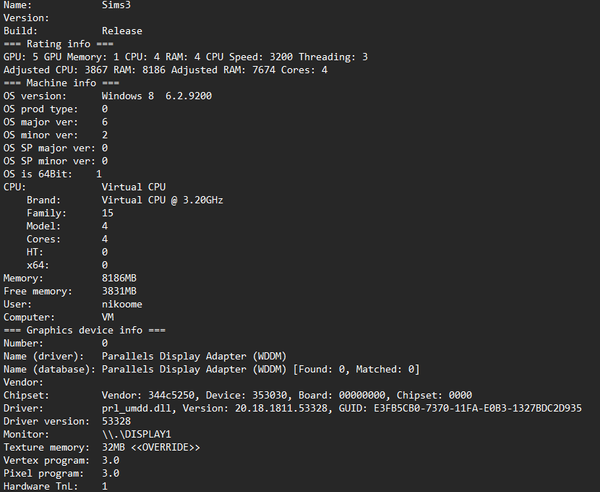Click '[Found: 0, Matched: 0]' text

tap(356, 369)
